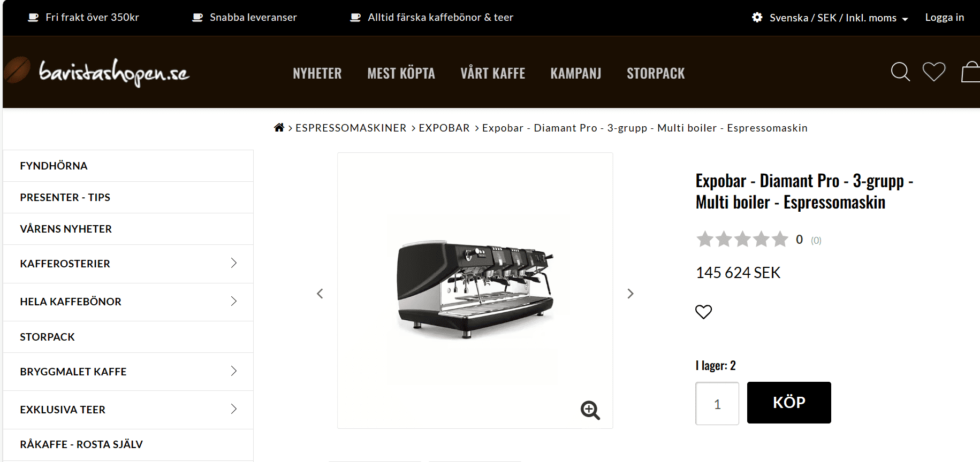
Task: Click the home icon in breadcrumb
Action: tap(279, 128)
